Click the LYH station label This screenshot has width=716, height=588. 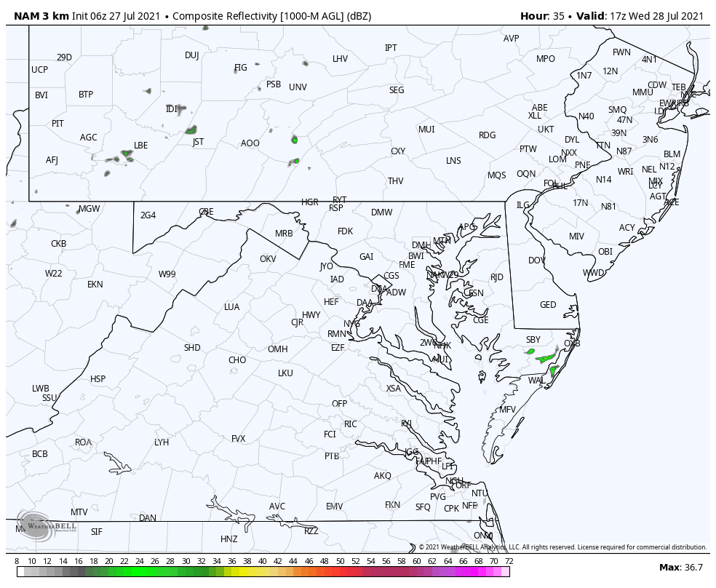coord(162,442)
